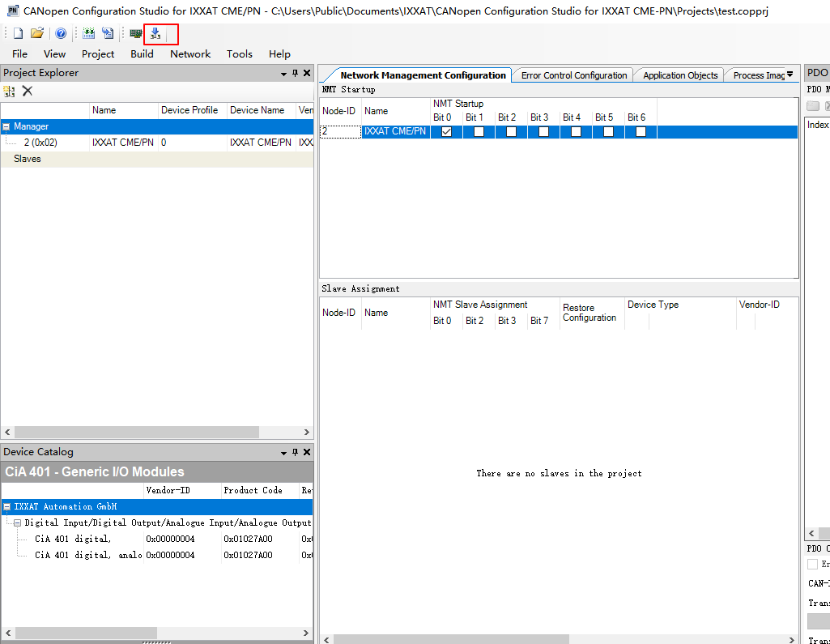This screenshot has width=830, height=644.
Task: Close the Device Catalog panel
Action: (x=307, y=452)
